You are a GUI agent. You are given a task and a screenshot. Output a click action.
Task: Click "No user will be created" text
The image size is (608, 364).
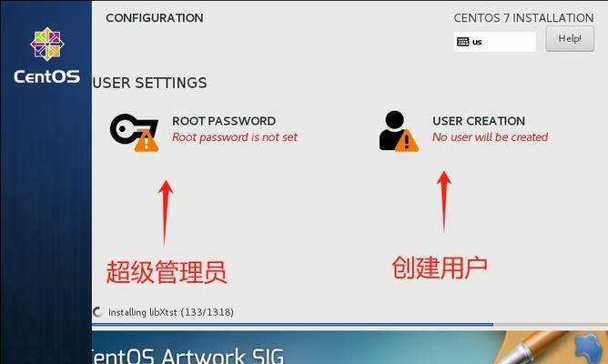point(490,137)
